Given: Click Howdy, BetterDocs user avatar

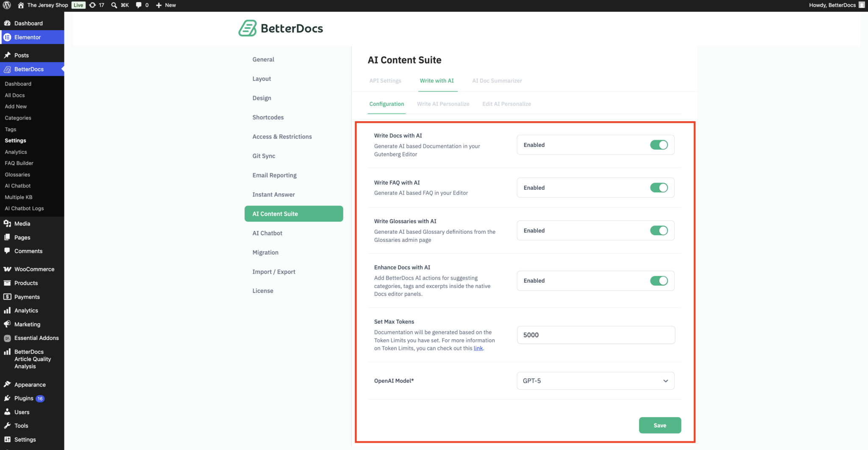Looking at the screenshot, I should [862, 5].
